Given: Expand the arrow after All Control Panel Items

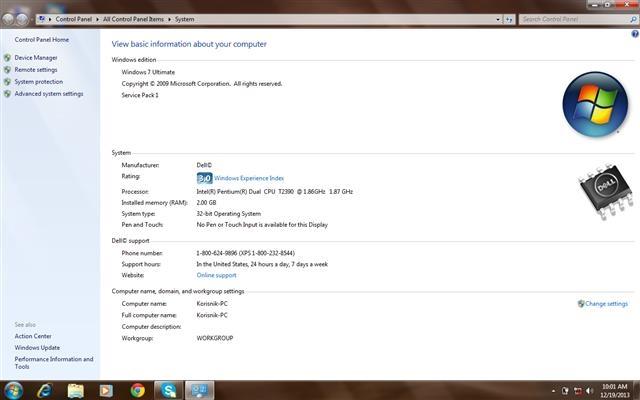Looking at the screenshot, I should [x=169, y=19].
